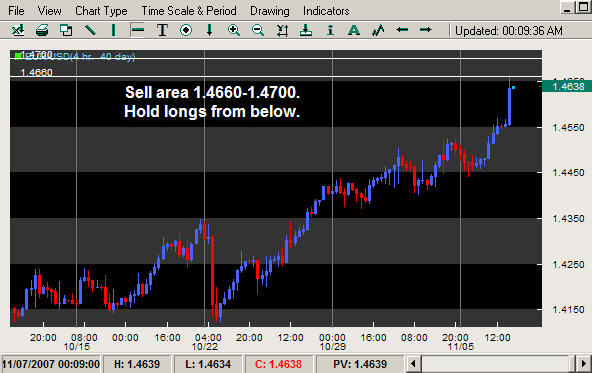Click the indicators zigzag chart icon

(378, 30)
